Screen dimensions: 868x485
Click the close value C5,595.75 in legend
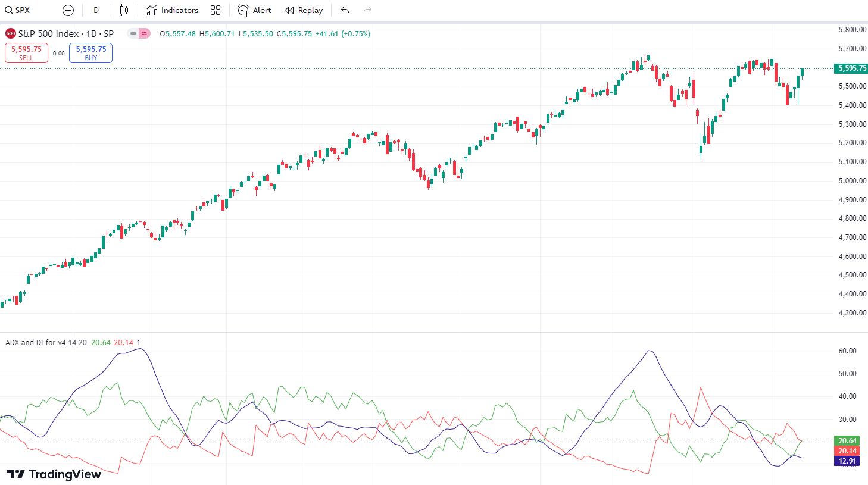click(x=294, y=34)
